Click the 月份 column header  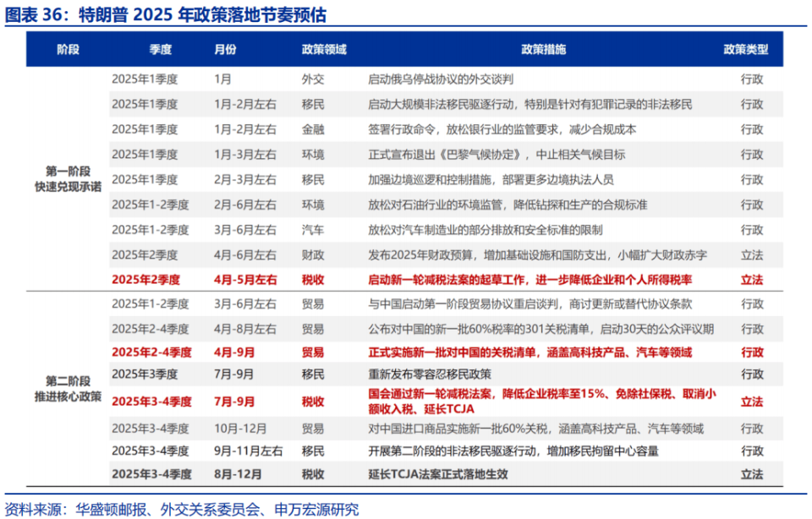point(227,49)
